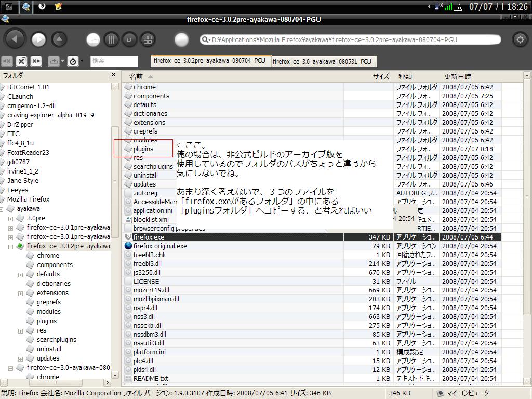Screen dimensions: 532x399
Task: Open dropdown arrow beside address bar magnifier
Action: tap(209, 40)
